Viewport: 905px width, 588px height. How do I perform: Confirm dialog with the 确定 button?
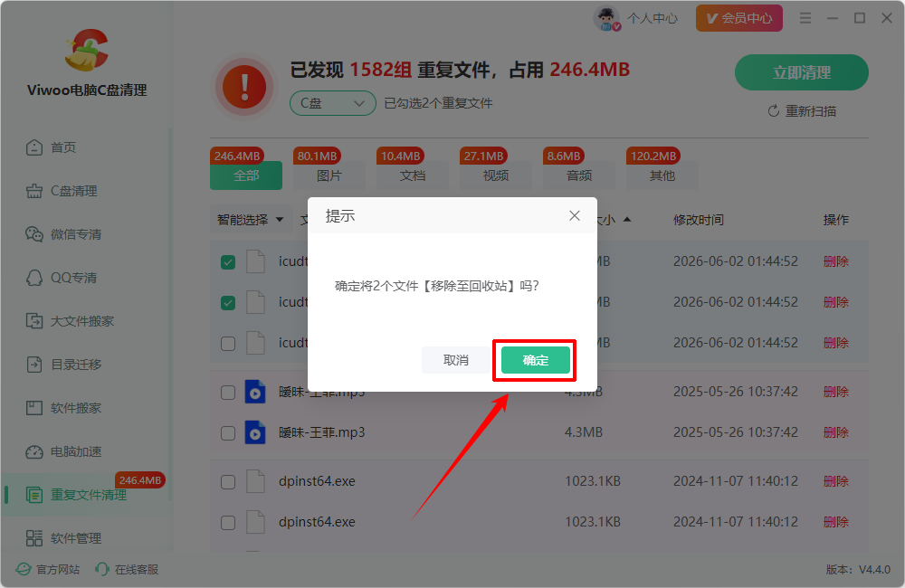(535, 360)
